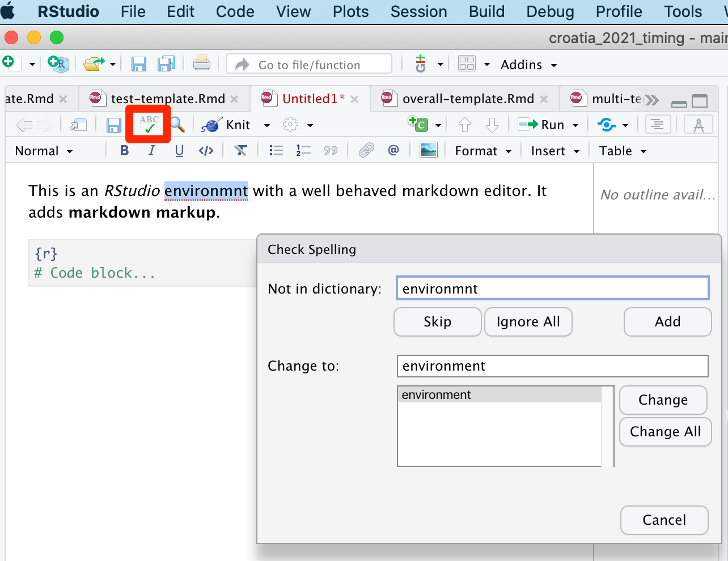Click the Change All button
This screenshot has height=561, width=728.
point(666,432)
